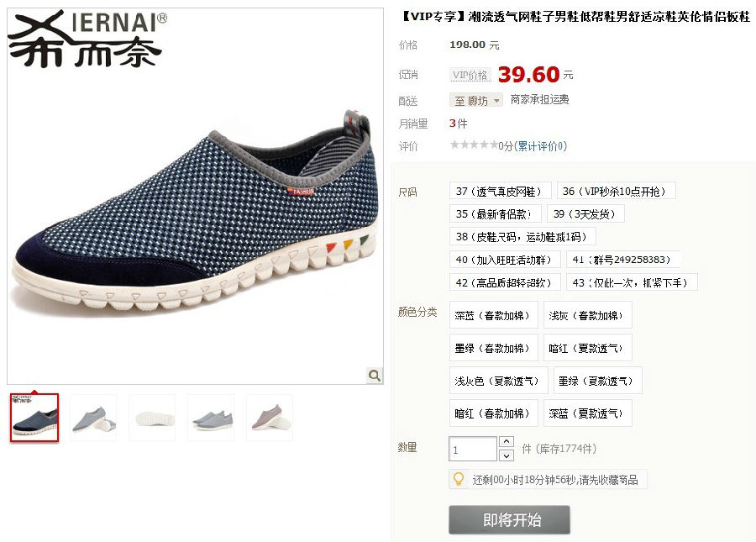Select color 浅灰色（夏款透气）
This screenshot has width=756, height=542.
498,381
